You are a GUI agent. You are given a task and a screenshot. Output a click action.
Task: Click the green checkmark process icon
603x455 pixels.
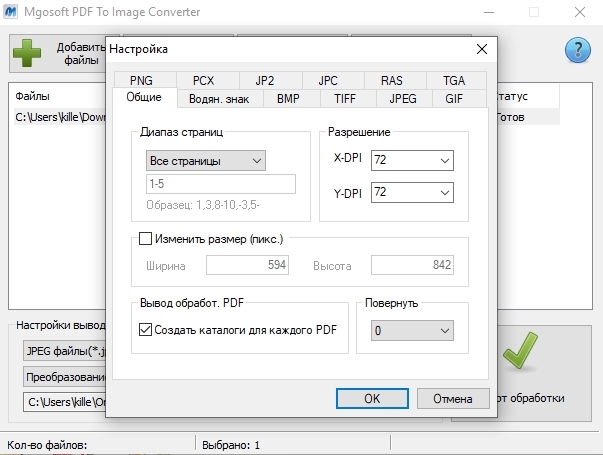[520, 350]
